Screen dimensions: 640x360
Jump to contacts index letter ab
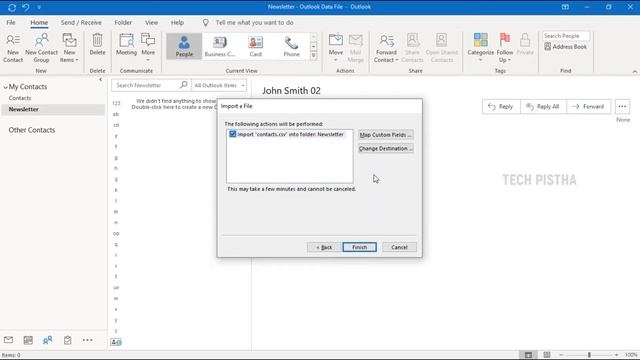(116, 114)
